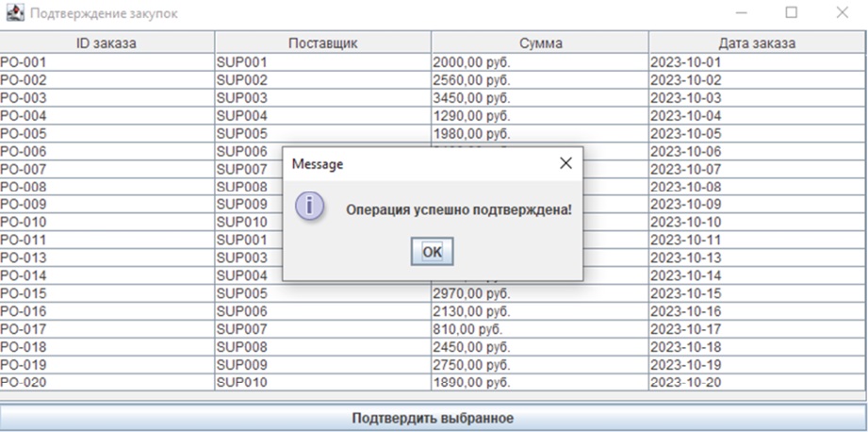Click the date cell 2023-10-07

point(757,169)
